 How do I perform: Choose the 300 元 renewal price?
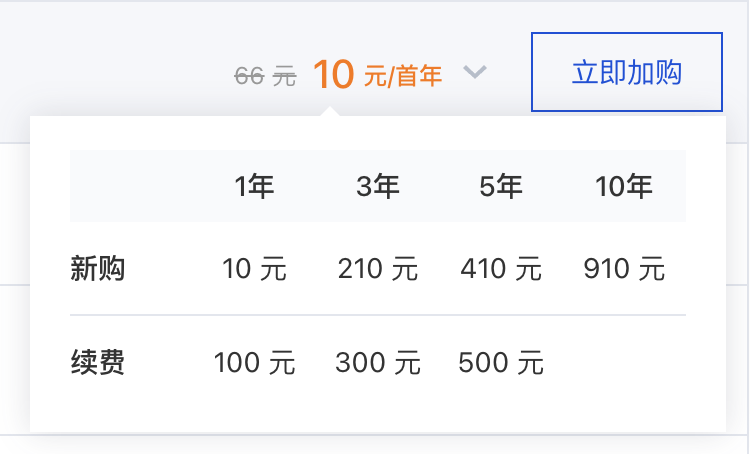click(378, 363)
